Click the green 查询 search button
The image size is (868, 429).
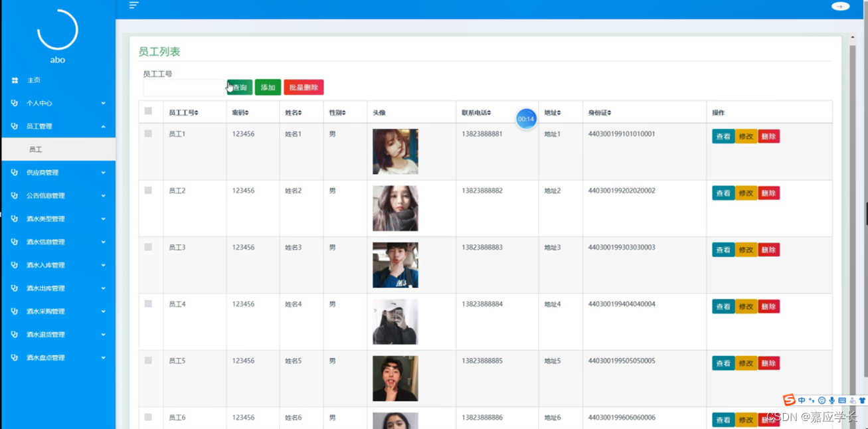coord(240,88)
